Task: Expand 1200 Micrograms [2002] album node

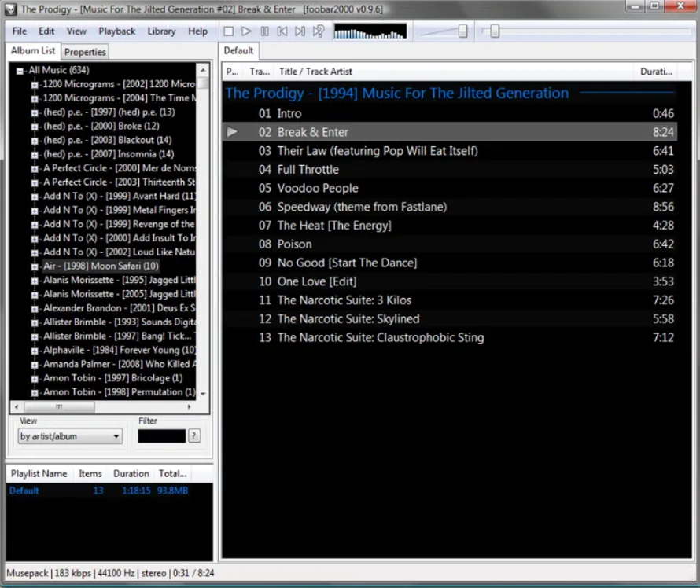Action: tap(35, 85)
